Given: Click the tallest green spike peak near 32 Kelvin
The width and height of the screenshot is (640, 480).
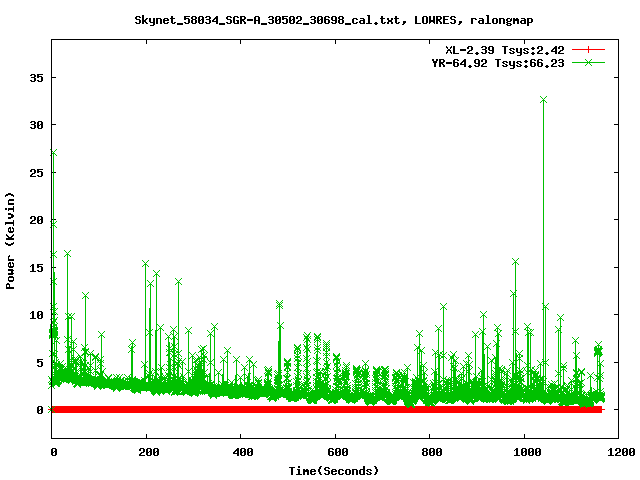Looking at the screenshot, I should pyautogui.click(x=543, y=100).
